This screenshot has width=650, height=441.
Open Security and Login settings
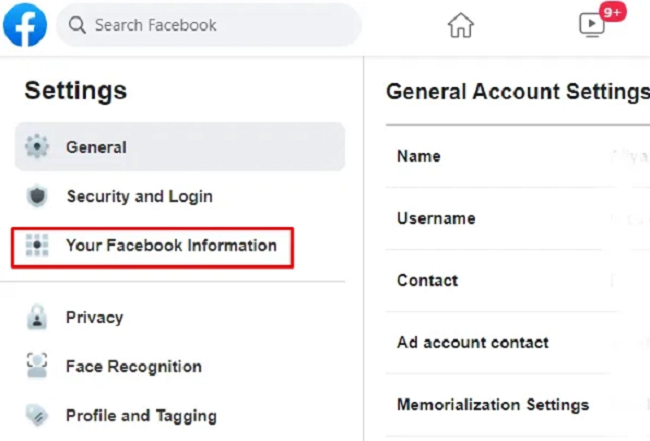click(x=139, y=196)
